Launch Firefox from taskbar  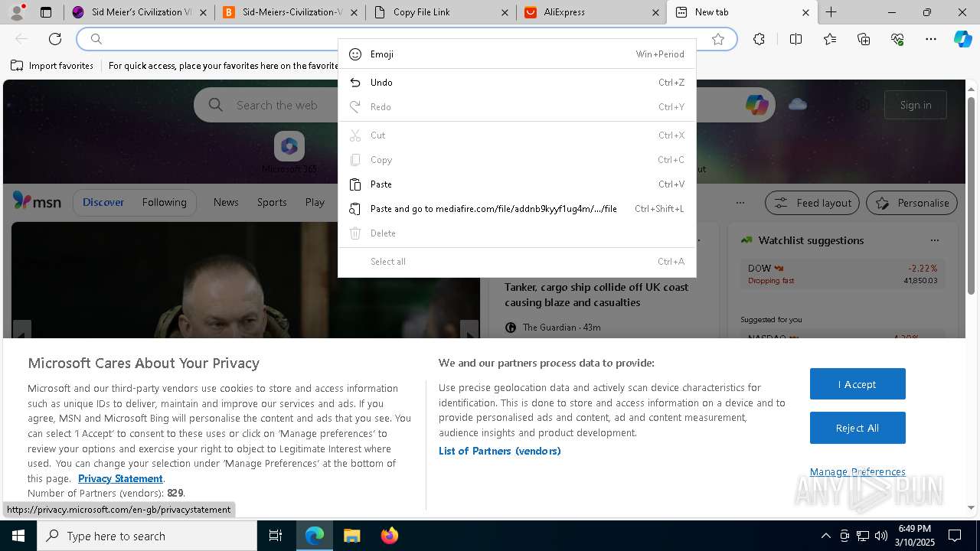point(389,536)
